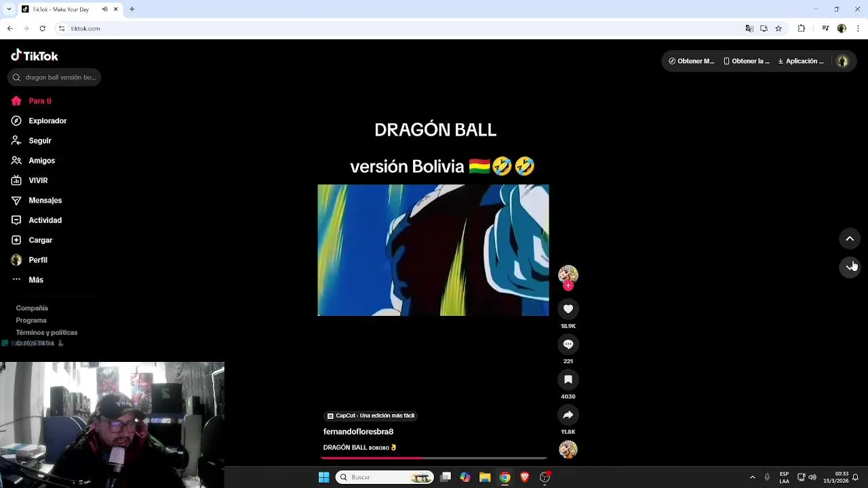Bookmark this page with the star icon
Image resolution: width=868 pixels, height=488 pixels.
(x=778, y=28)
